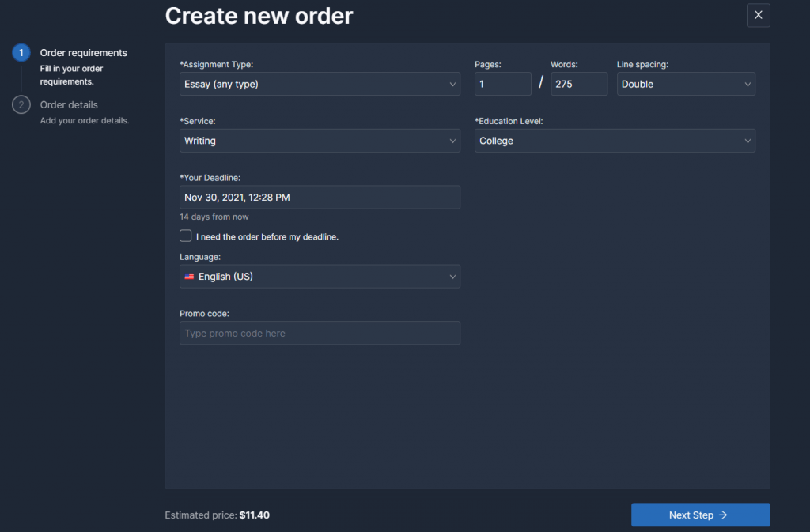Screen dimensions: 810x532
Task: Select the Order details step label
Action: tap(70, 104)
